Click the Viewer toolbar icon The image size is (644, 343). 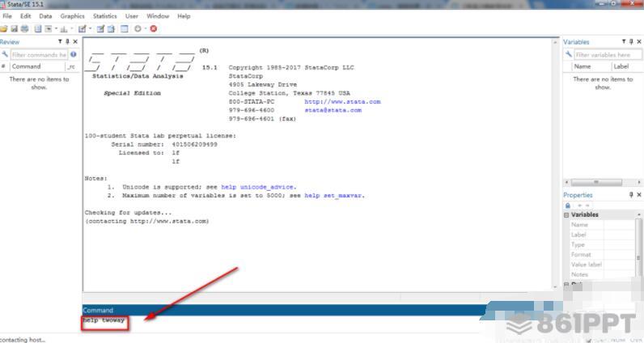48,29
